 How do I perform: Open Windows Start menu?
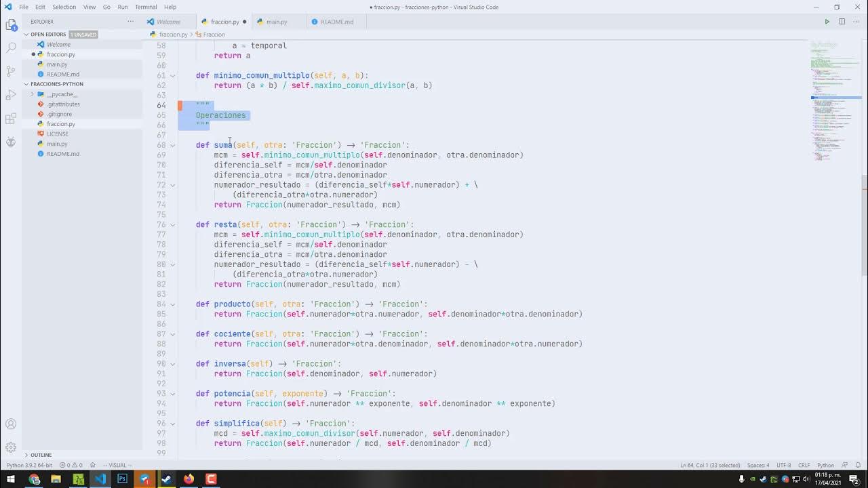[x=11, y=479]
